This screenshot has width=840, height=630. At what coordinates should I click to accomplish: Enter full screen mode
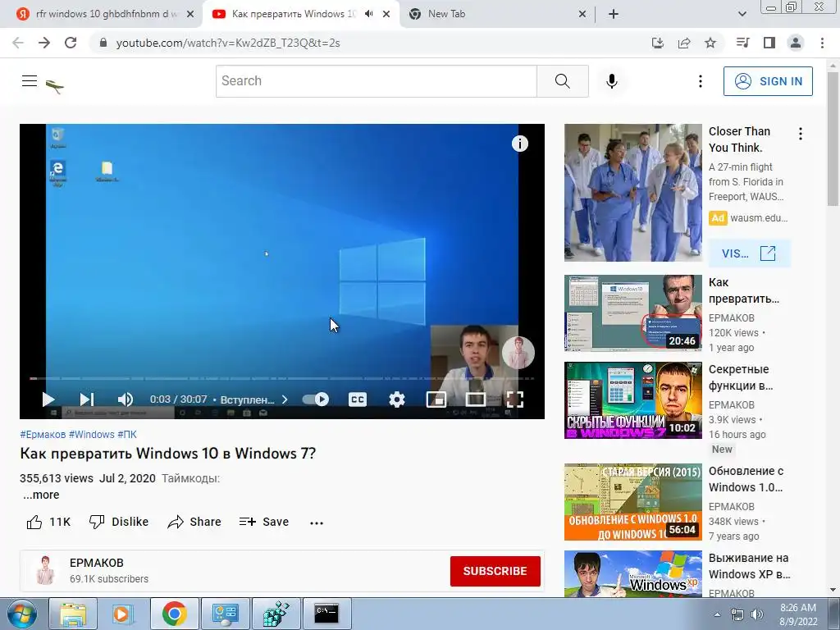515,399
